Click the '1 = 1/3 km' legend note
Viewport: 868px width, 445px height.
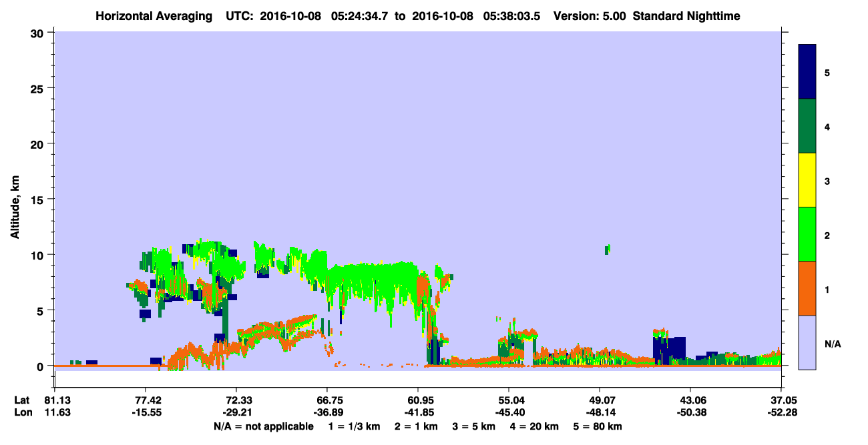[355, 426]
